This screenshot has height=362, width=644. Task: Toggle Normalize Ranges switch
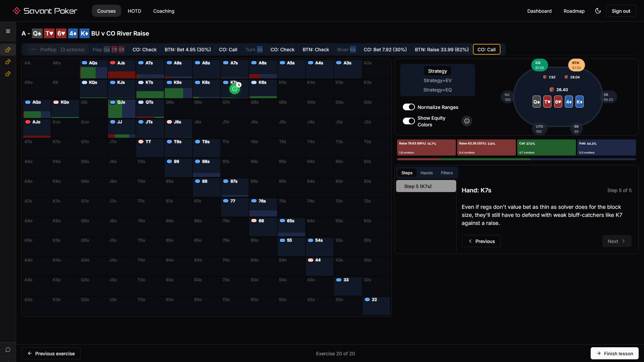tap(409, 107)
